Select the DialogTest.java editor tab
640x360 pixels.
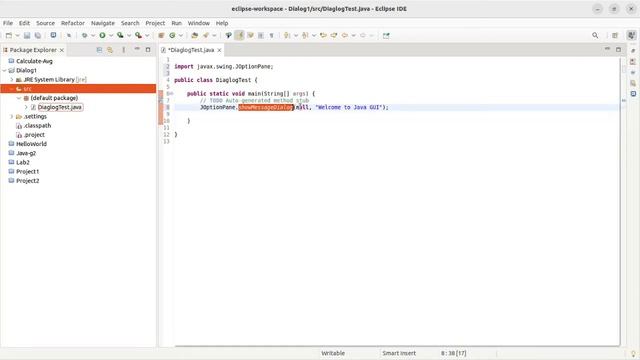(191, 50)
